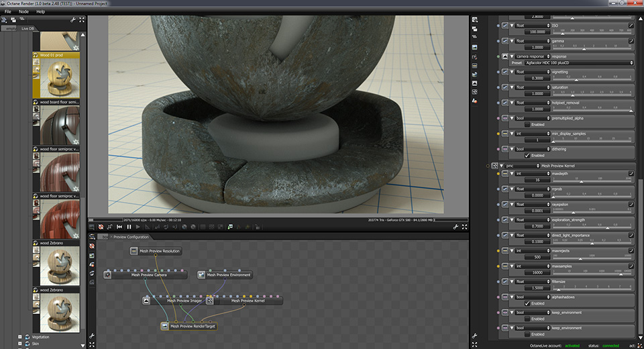Click the wrench settings icon below the viewport
The image size is (644, 349).
pyautogui.click(x=455, y=227)
